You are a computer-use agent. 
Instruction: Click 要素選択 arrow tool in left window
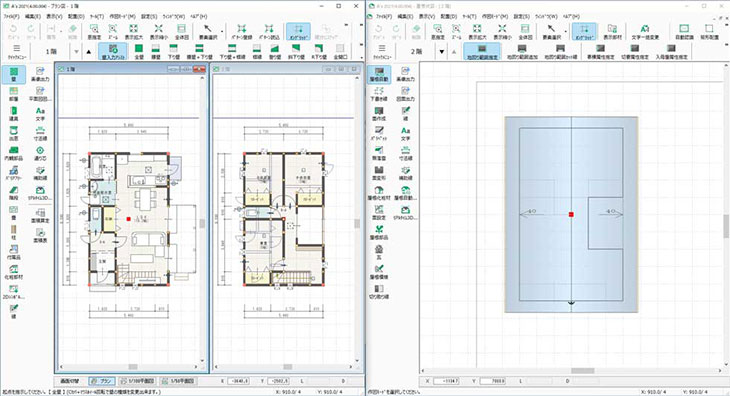point(208,32)
